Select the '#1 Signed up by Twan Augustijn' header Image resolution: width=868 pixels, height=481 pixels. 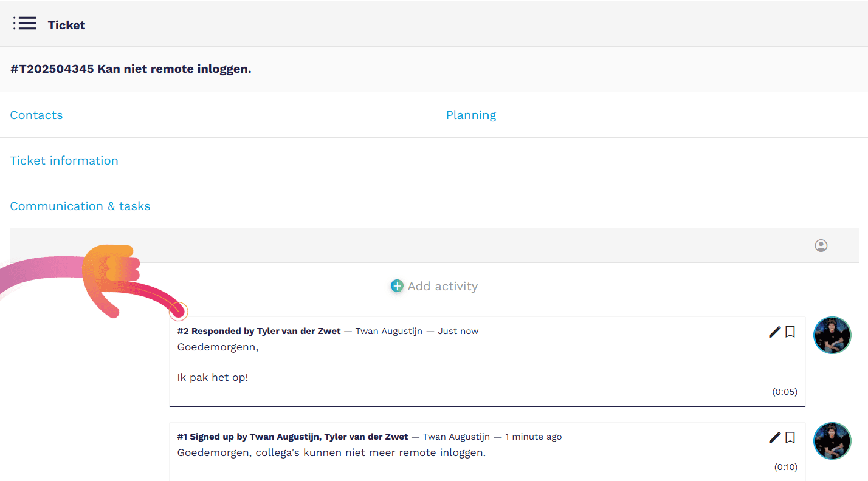coord(292,437)
